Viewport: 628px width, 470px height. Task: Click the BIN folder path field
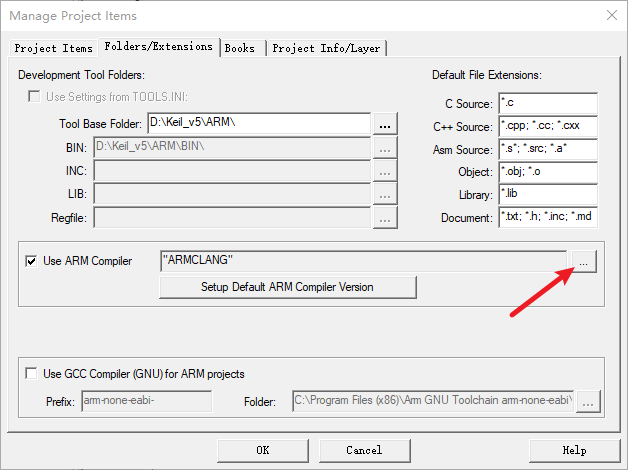click(232, 147)
